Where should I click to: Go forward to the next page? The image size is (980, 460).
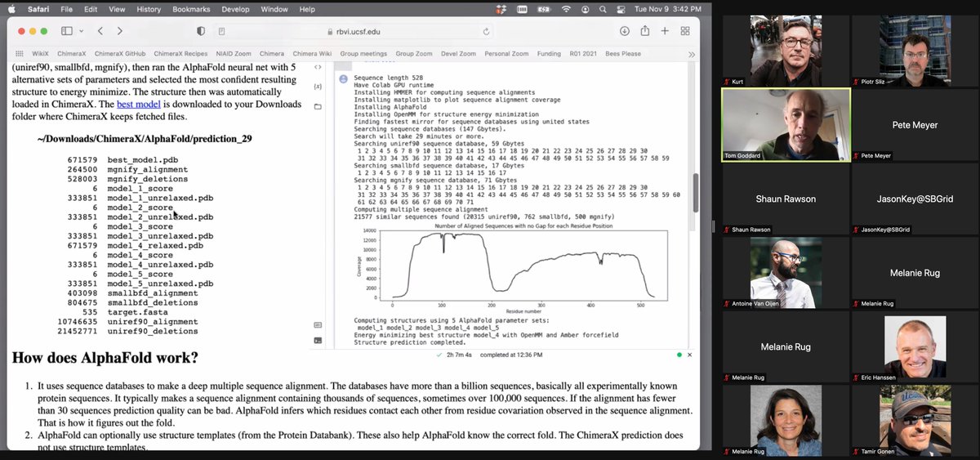click(x=119, y=31)
